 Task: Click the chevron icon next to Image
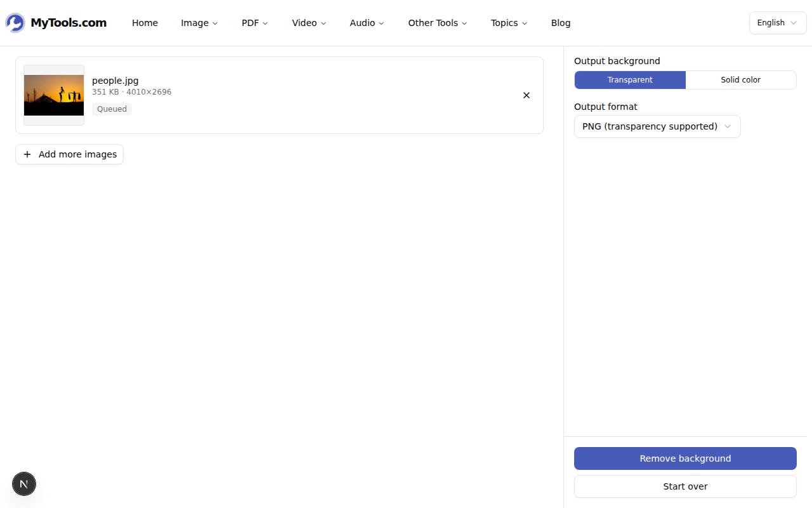click(x=215, y=23)
